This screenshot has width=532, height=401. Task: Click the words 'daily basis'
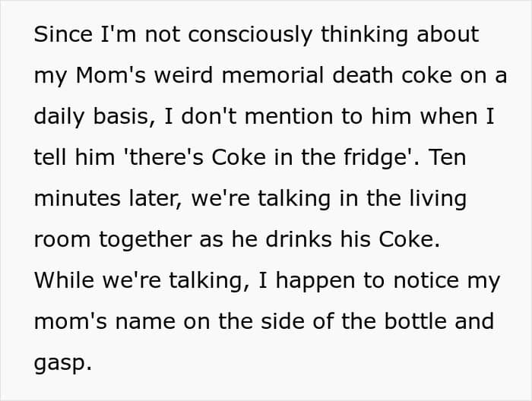tap(92, 118)
